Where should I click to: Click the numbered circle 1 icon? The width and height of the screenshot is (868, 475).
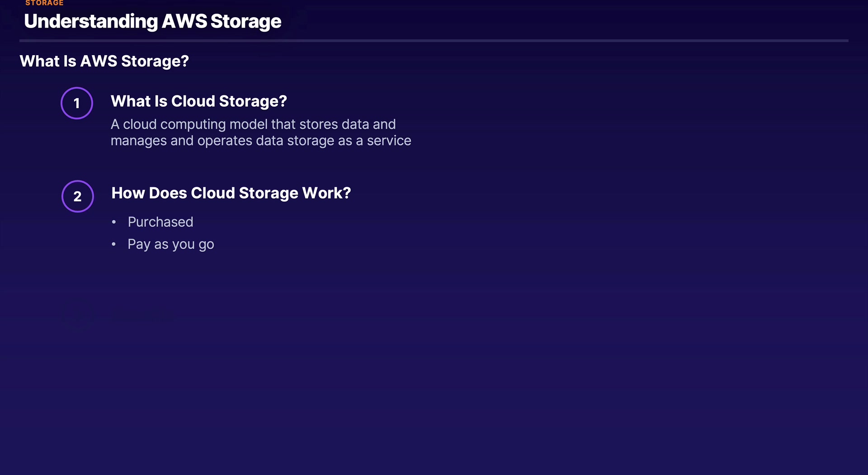[77, 103]
